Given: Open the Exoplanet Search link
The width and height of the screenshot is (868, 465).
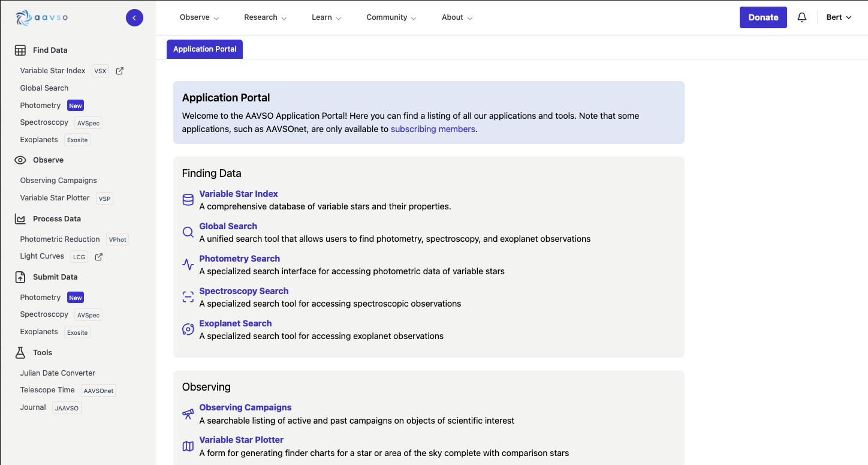Looking at the screenshot, I should (x=236, y=323).
